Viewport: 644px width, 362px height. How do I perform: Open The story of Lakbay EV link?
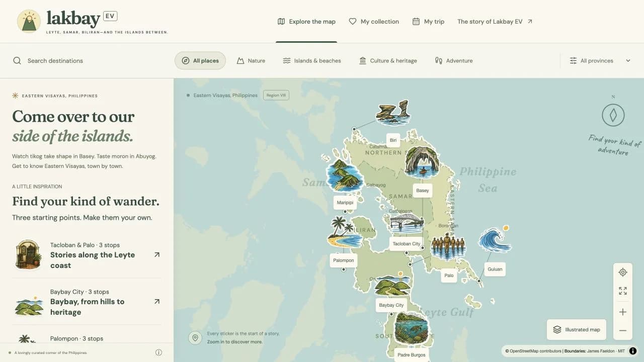(x=495, y=22)
